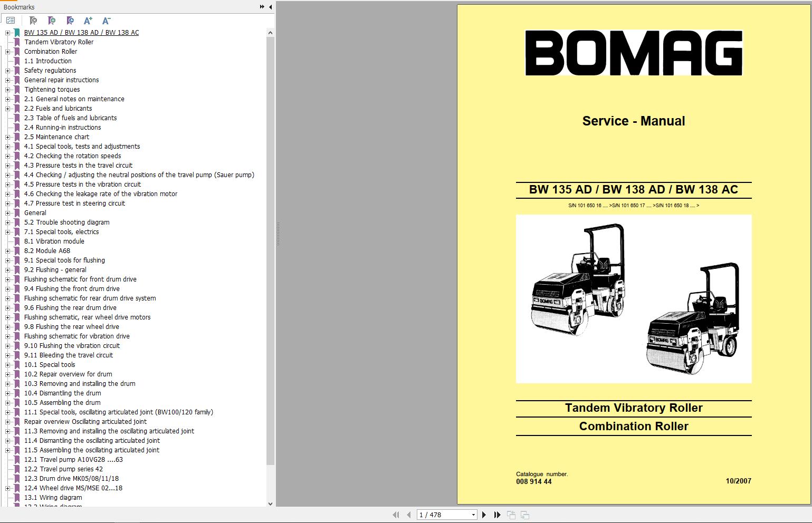The image size is (812, 523).
Task: Open Flushing schematic, rear wheel drive motors
Action: coord(87,317)
